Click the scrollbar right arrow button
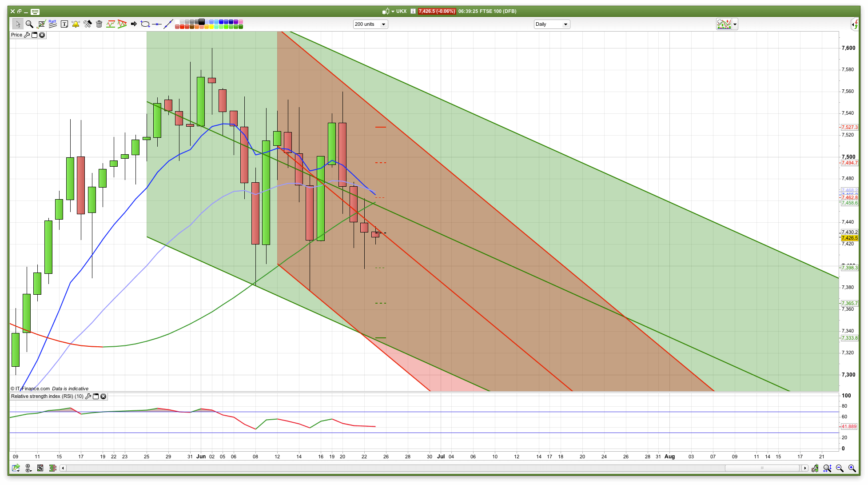Image resolution: width=868 pixels, height=485 pixels. pos(804,468)
